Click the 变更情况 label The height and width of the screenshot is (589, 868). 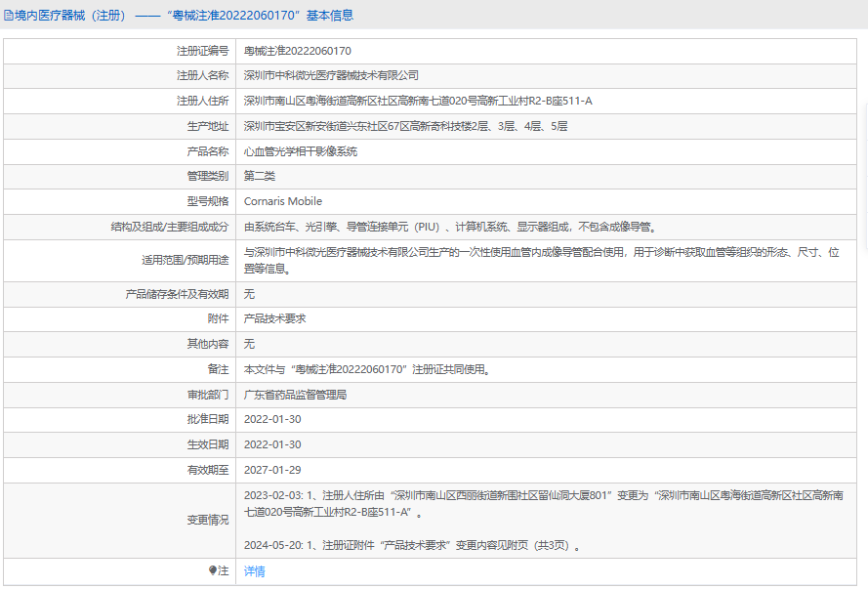tap(208, 521)
